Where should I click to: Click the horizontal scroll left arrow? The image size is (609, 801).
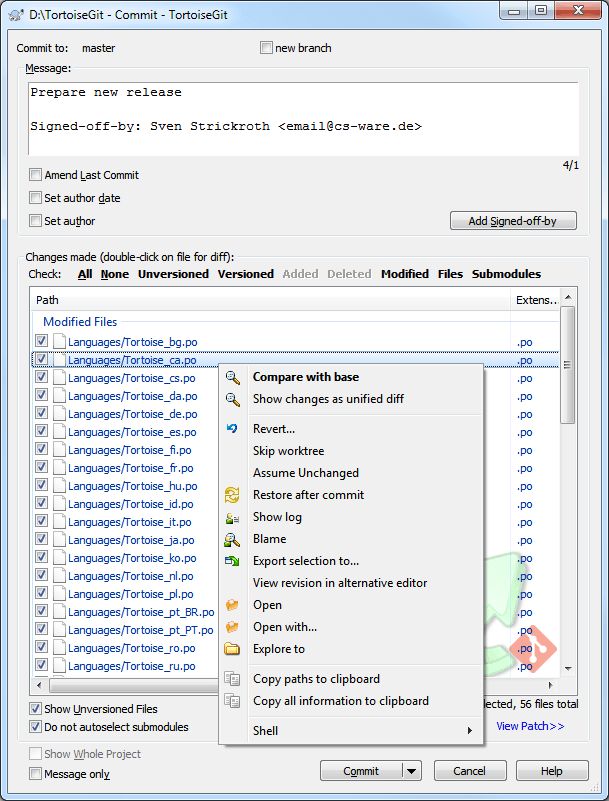(x=39, y=685)
